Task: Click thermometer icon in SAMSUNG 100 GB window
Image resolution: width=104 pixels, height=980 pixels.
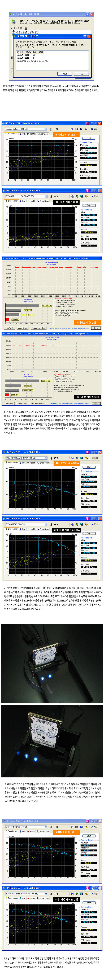Action: (x=51, y=894)
